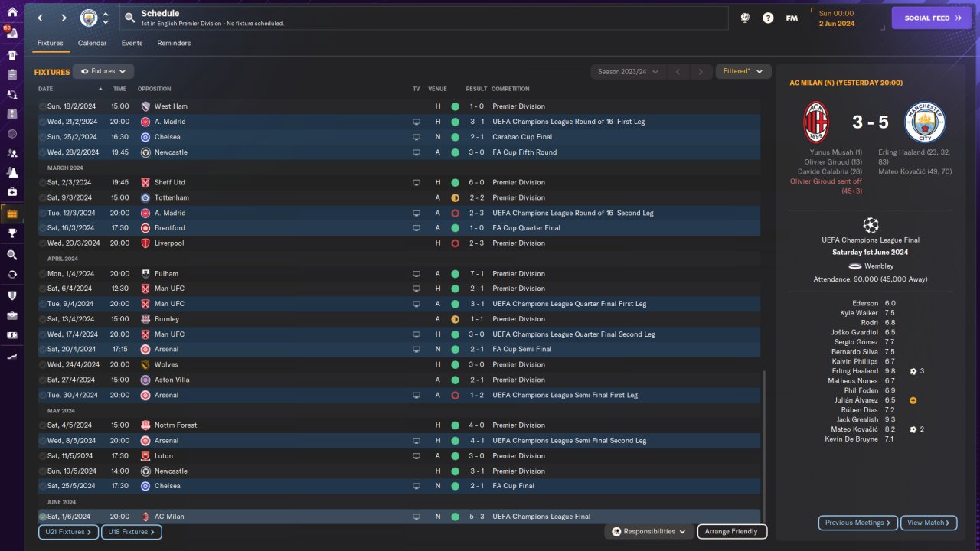
Task: Open the Squad shirt icon in sidebar
Action: coord(11,55)
